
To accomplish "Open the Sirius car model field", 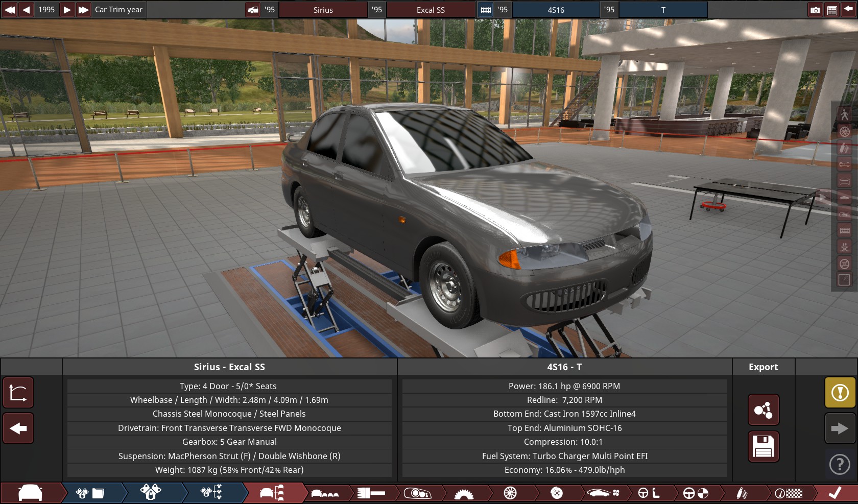I will (x=323, y=10).
